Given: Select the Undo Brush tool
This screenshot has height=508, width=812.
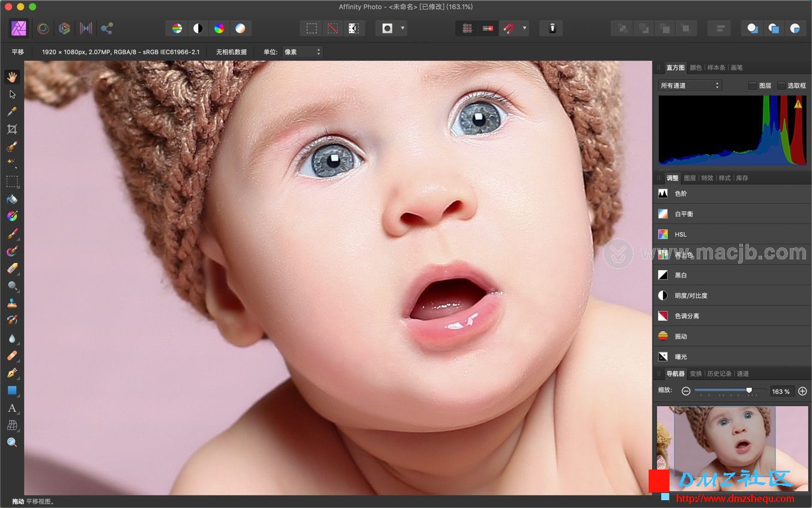Looking at the screenshot, I should tap(12, 321).
